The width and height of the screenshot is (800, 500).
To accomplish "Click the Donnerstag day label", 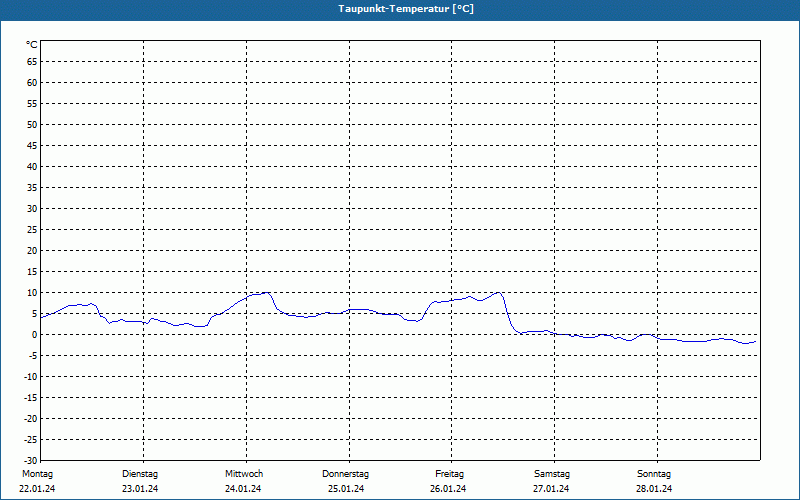I will [345, 474].
